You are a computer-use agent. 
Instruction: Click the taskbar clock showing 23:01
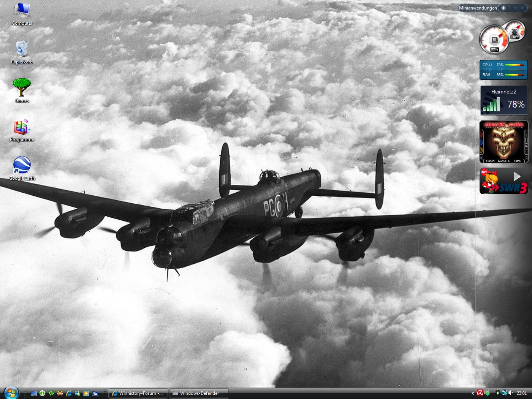coord(522,393)
